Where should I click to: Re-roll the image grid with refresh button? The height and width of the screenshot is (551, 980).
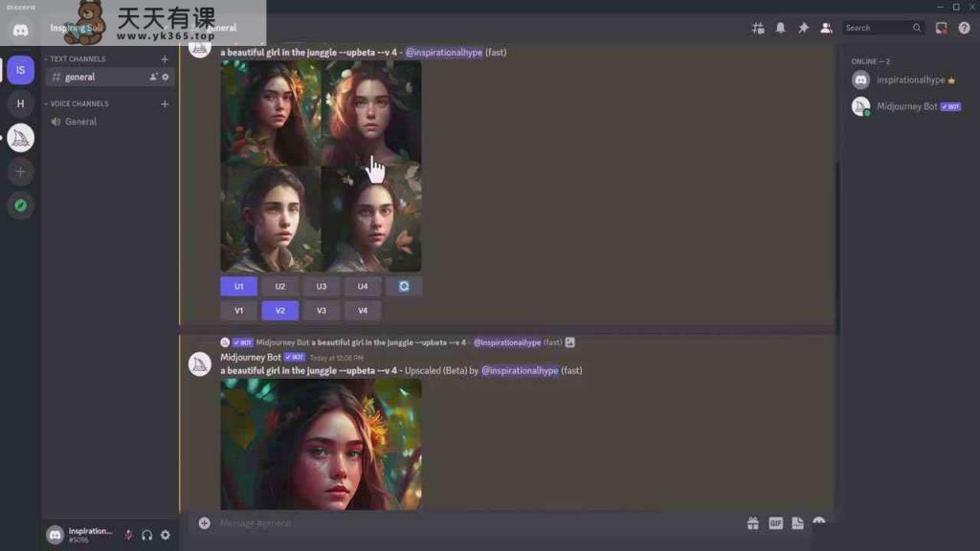click(404, 286)
